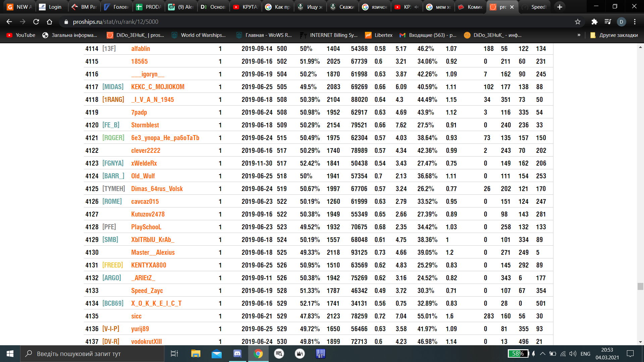Show hidden system tray icons
644x362 pixels.
coord(542,354)
